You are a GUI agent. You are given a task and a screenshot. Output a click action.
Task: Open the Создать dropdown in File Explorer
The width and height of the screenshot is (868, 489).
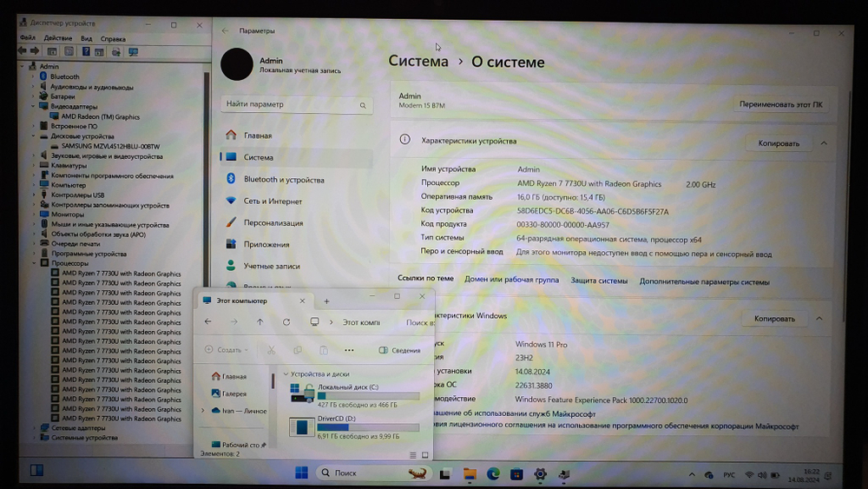click(227, 350)
